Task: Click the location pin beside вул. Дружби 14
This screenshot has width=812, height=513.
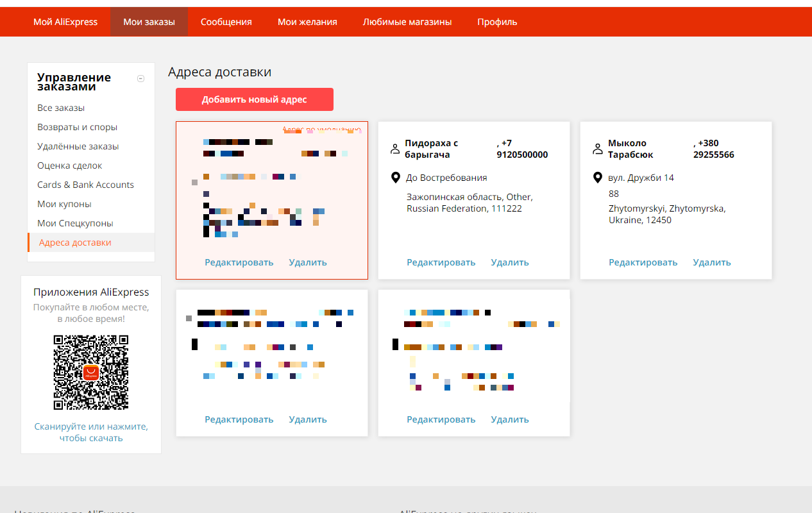Action: tap(597, 178)
